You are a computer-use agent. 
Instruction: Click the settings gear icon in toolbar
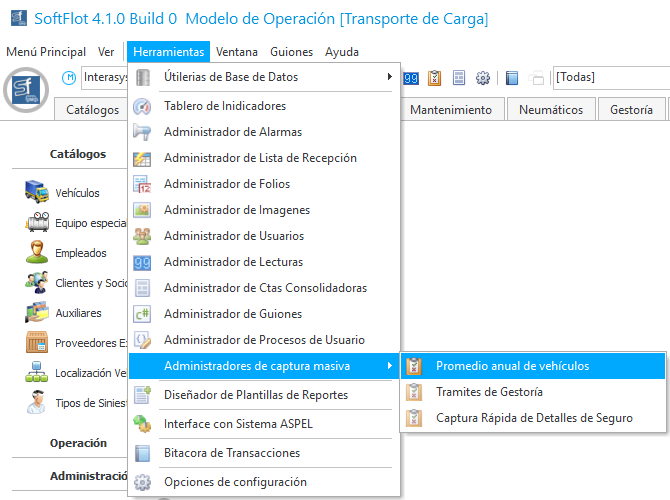(483, 78)
